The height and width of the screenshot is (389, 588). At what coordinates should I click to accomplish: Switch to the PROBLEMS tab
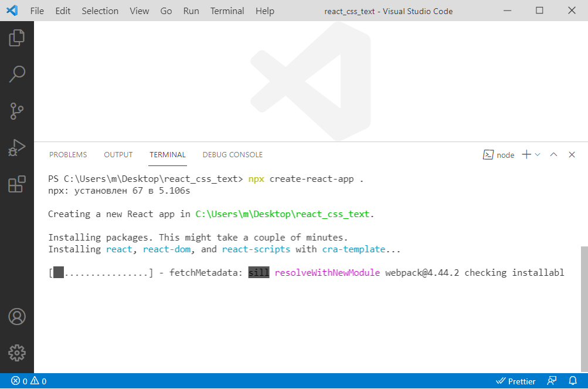pos(68,155)
